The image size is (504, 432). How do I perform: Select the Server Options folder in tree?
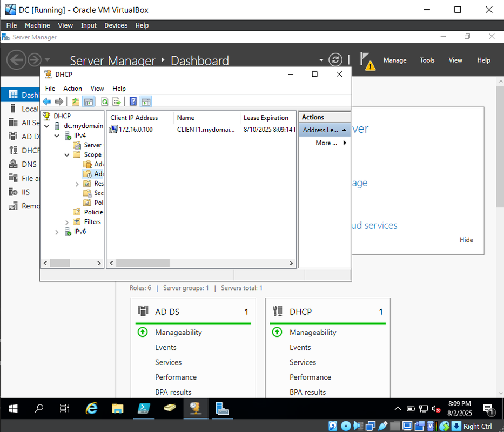88,145
